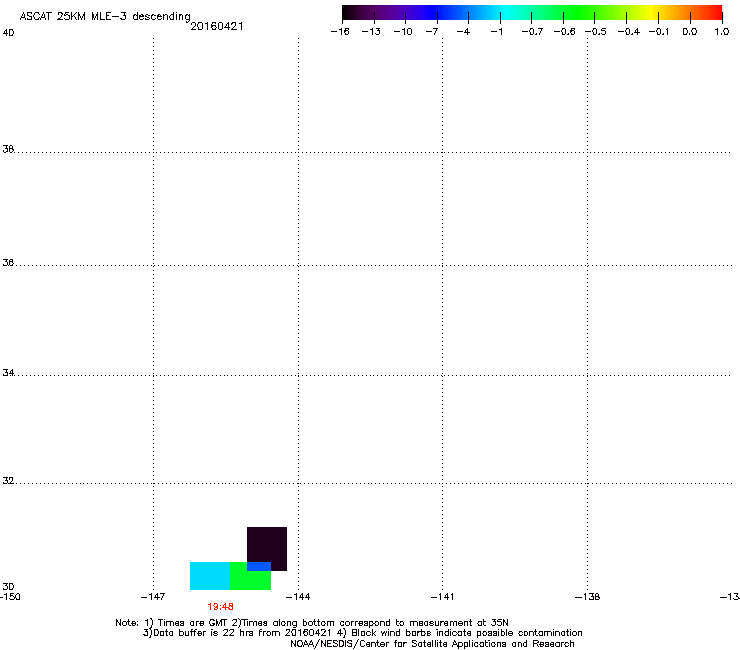Image resolution: width=740 pixels, height=650 pixels.
Task: Click the yellow section of the colorbar
Action: (x=653, y=13)
